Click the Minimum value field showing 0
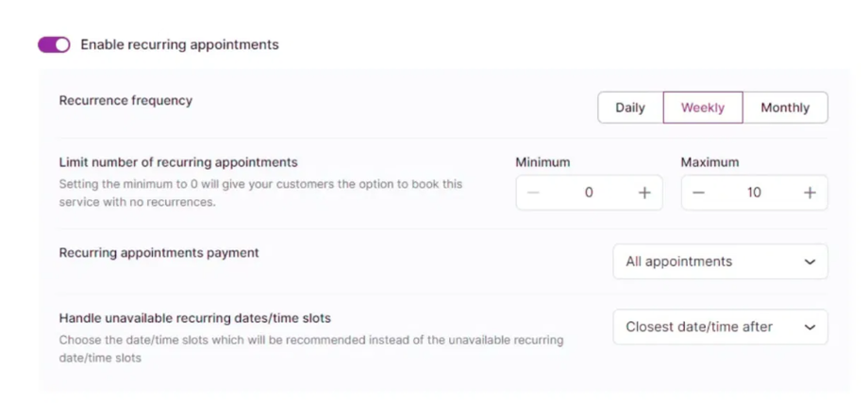 click(x=589, y=193)
